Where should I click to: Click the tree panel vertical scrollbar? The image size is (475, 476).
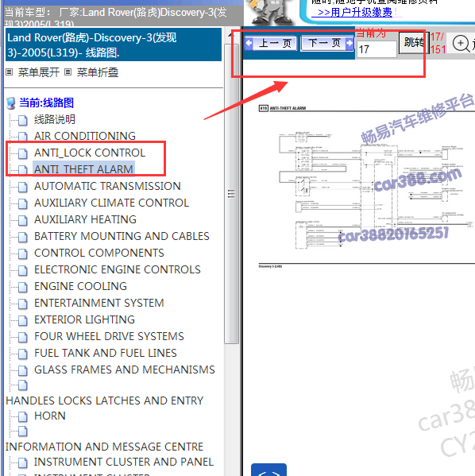click(231, 193)
